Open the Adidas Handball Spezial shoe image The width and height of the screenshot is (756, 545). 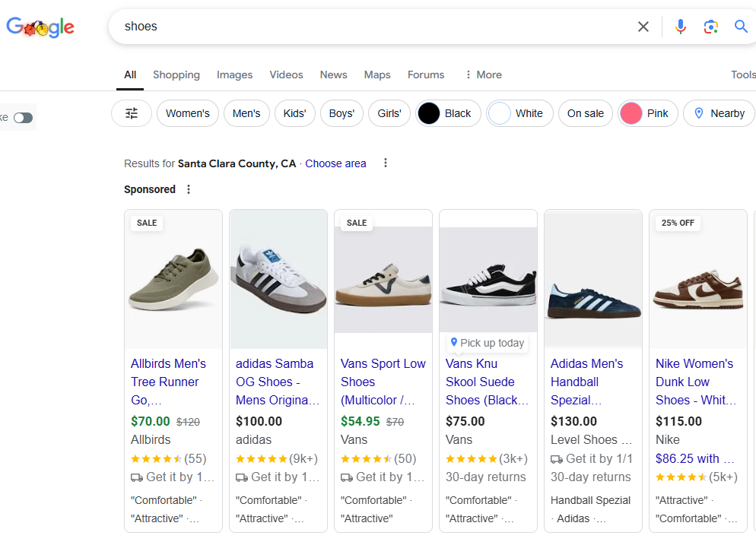tap(593, 280)
